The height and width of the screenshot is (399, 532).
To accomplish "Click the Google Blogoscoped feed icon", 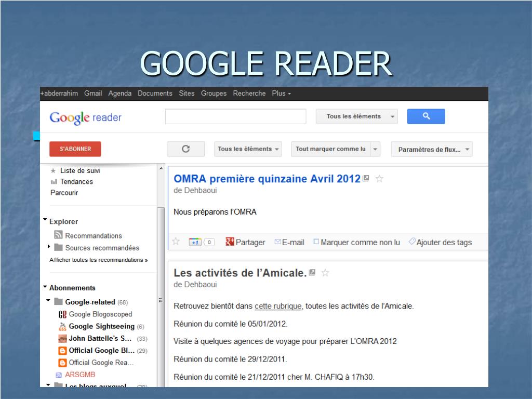I will [62, 314].
